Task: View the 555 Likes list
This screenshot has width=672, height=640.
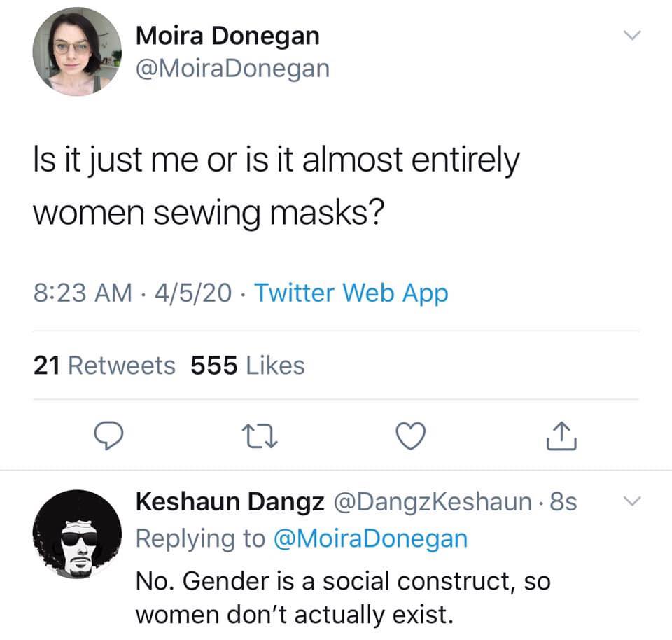Action: tap(248, 366)
